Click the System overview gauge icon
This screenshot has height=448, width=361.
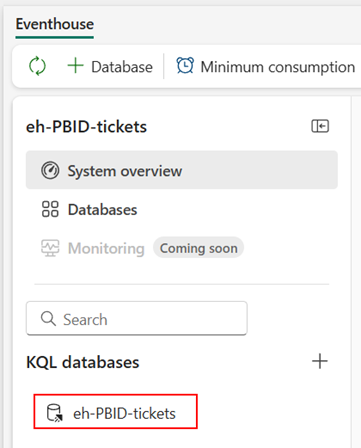coord(50,171)
